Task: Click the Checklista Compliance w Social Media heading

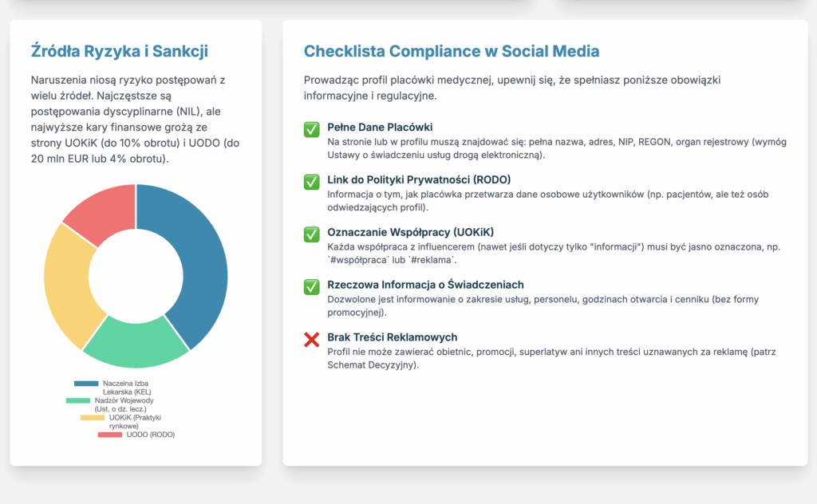Action: pos(452,51)
